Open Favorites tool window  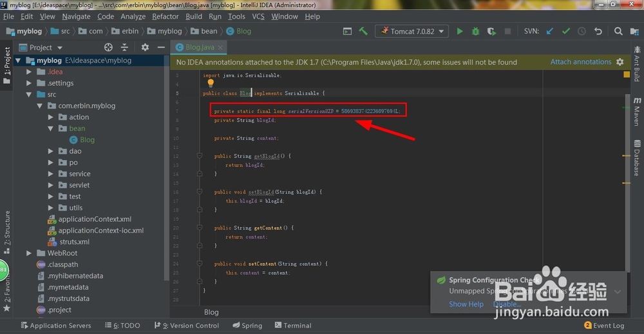coord(6,292)
